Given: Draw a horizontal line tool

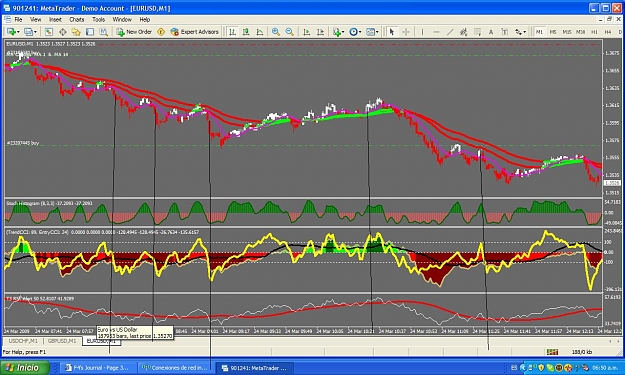Looking at the screenshot, I should 436,32.
